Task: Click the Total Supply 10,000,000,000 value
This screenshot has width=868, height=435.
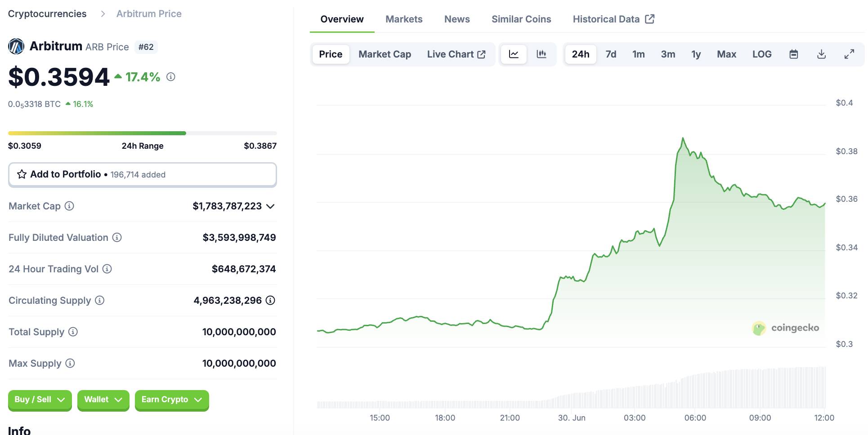Action: click(239, 332)
